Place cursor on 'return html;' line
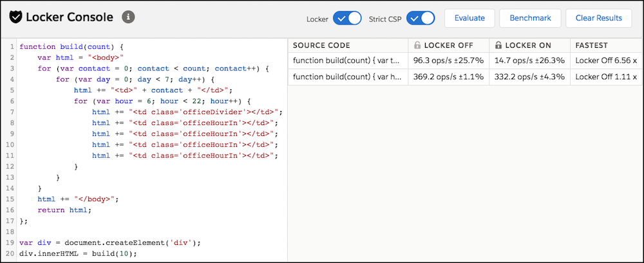 (64, 210)
